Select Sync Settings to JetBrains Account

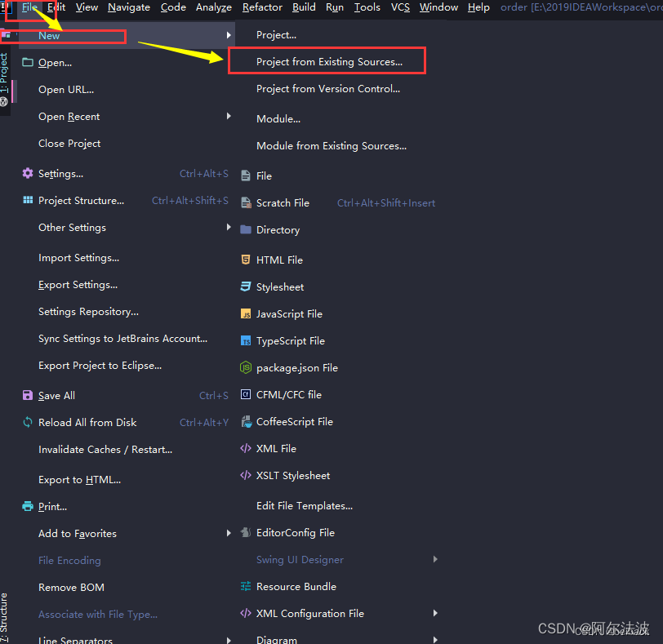[x=122, y=339]
